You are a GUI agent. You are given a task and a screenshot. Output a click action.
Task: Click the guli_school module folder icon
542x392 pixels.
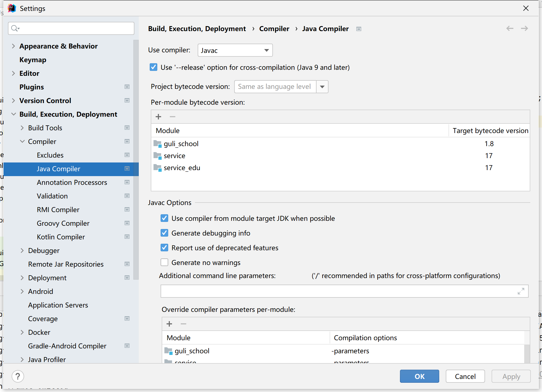157,144
